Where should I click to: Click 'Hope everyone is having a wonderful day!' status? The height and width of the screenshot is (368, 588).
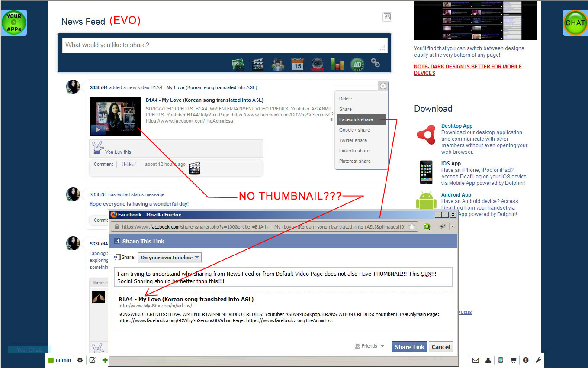coord(139,204)
